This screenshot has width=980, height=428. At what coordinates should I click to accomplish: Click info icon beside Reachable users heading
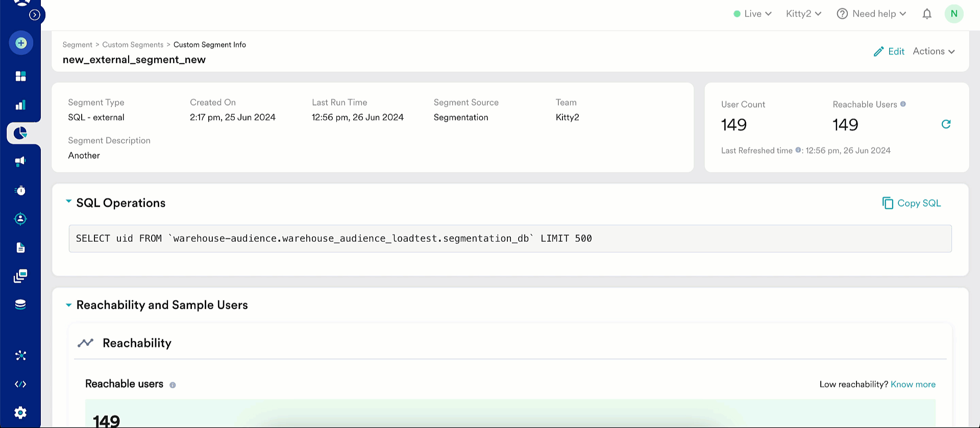(x=173, y=385)
